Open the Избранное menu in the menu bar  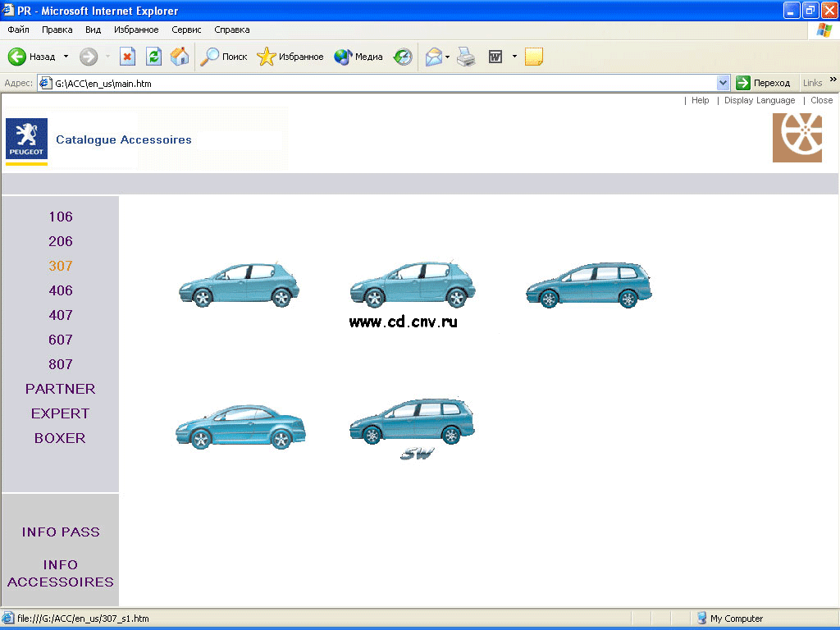(136, 30)
